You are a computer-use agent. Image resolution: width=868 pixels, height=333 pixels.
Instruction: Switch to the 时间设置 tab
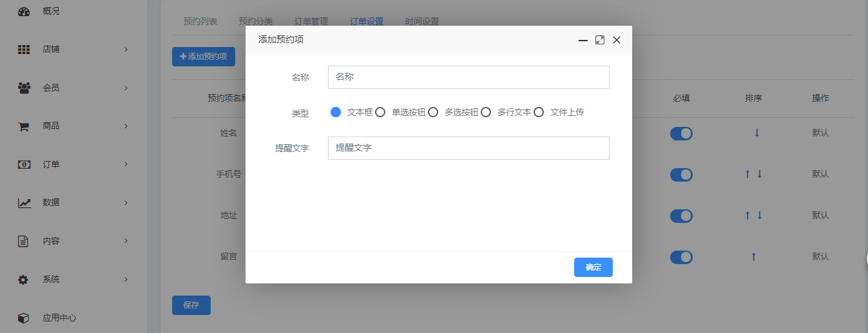coord(422,21)
